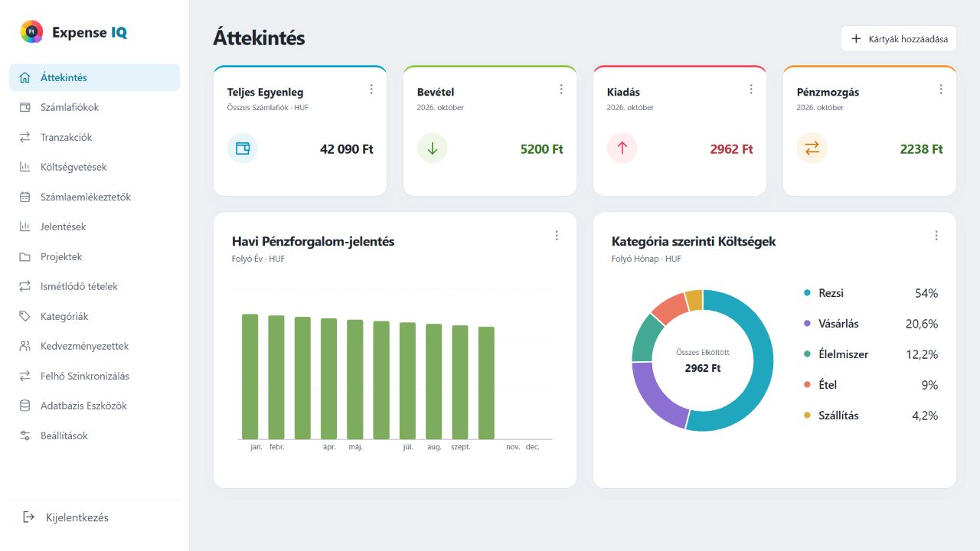Screen dimensions: 980x551
Task: Click the Szállítás legend label
Action: click(839, 416)
